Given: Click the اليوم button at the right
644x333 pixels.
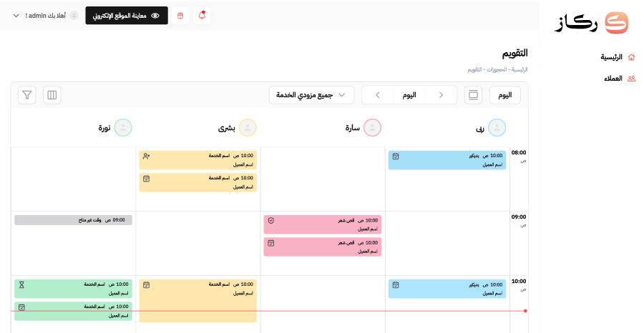Looking at the screenshot, I should click(x=504, y=95).
